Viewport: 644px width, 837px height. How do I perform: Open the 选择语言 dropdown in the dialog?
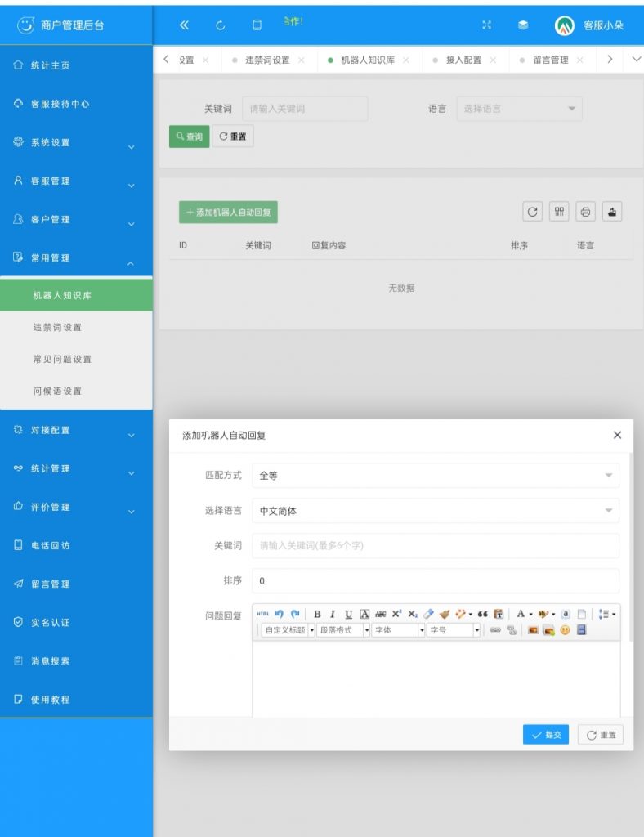pos(435,511)
